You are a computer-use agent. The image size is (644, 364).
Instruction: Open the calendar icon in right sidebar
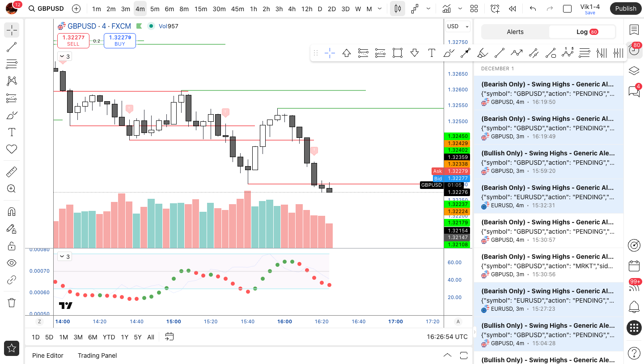click(634, 266)
